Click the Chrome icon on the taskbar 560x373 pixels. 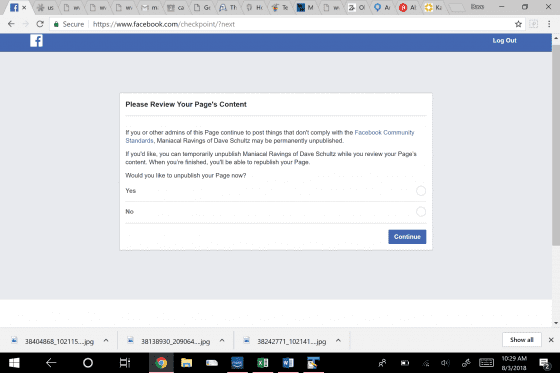pyautogui.click(x=161, y=363)
